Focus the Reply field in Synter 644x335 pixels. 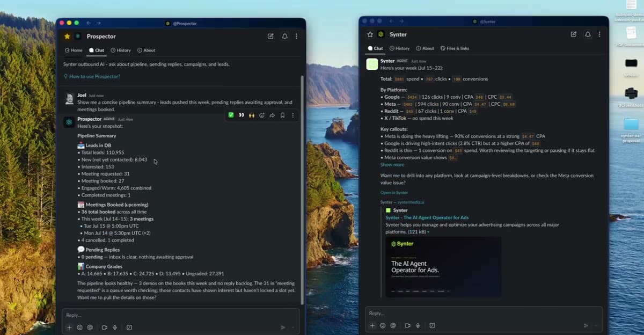(484, 313)
